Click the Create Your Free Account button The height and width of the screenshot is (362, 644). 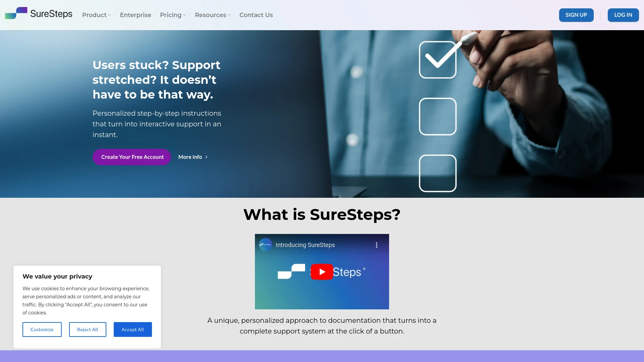click(132, 157)
